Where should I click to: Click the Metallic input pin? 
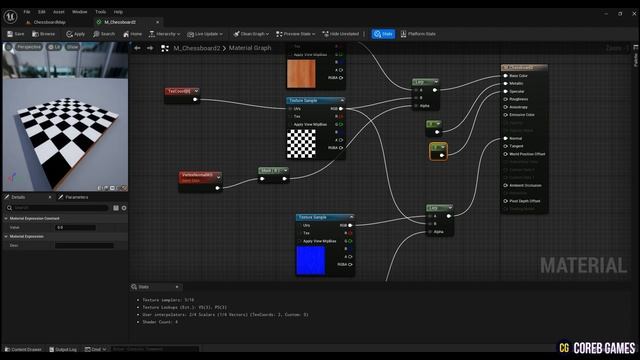(505, 84)
